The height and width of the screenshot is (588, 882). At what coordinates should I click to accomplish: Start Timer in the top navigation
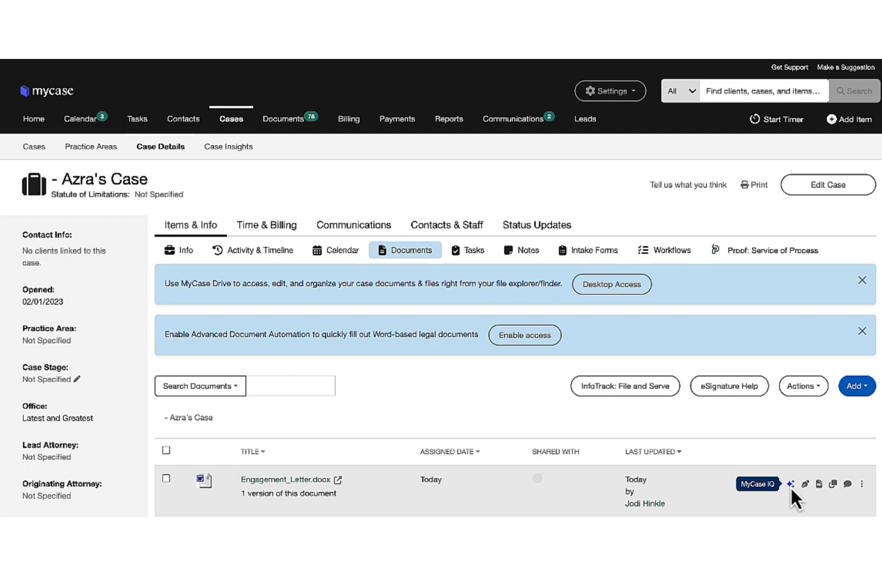coord(777,119)
